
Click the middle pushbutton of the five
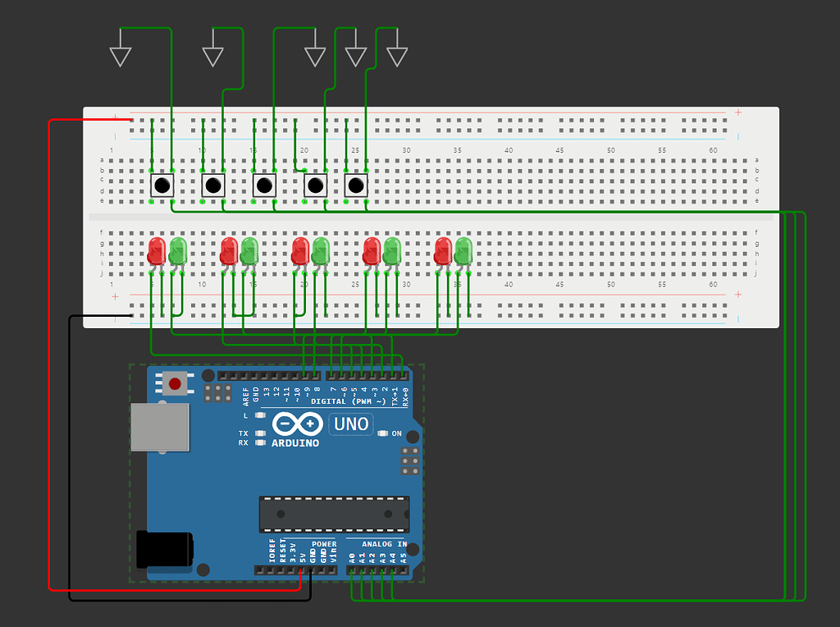click(x=264, y=185)
